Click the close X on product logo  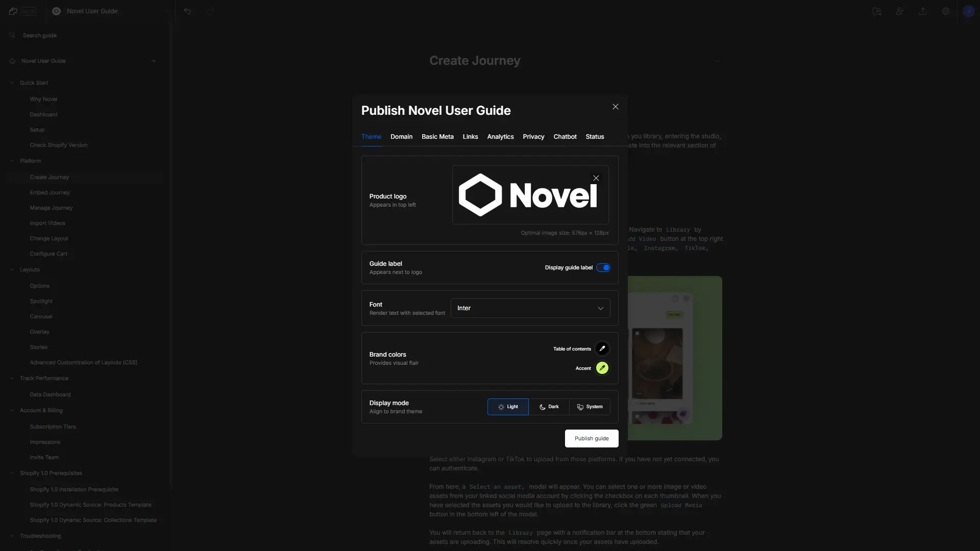[x=596, y=178]
